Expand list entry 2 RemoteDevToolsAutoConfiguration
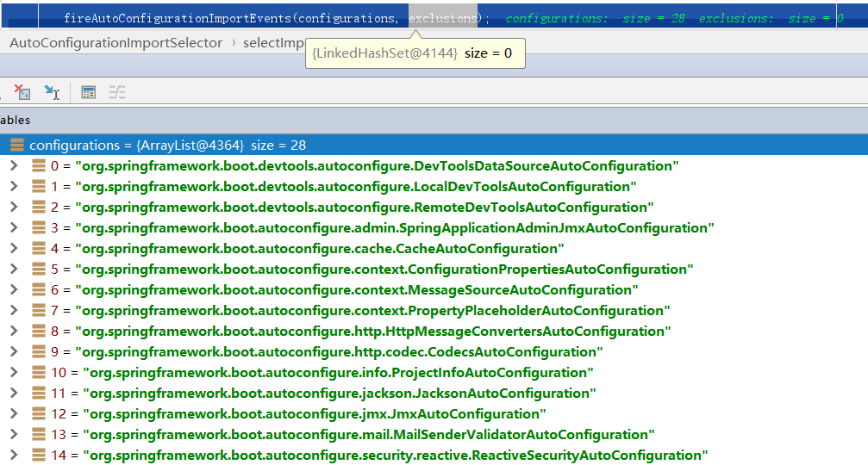Screen dimensions: 868x465 pyautogui.click(x=15, y=207)
